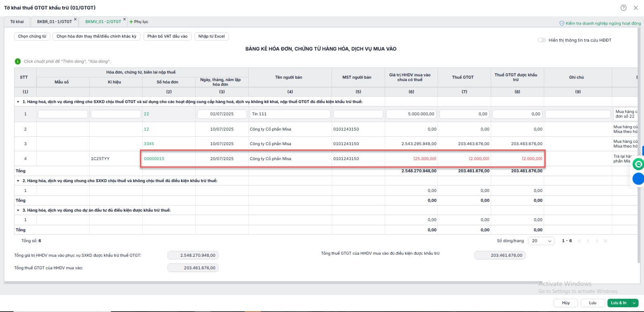
Task: Click the blue floating circle button
Action: point(638,179)
